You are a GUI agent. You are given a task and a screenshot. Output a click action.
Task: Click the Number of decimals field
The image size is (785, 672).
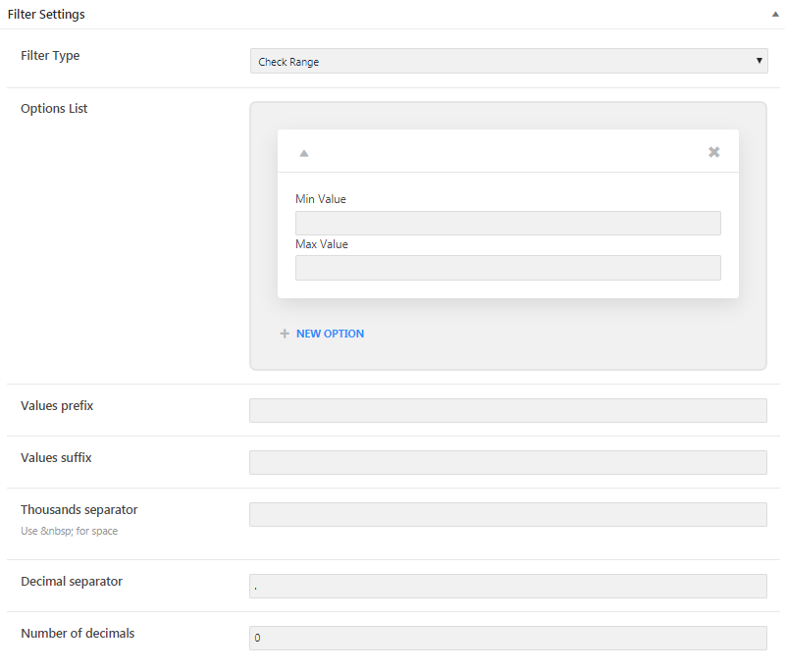507,638
